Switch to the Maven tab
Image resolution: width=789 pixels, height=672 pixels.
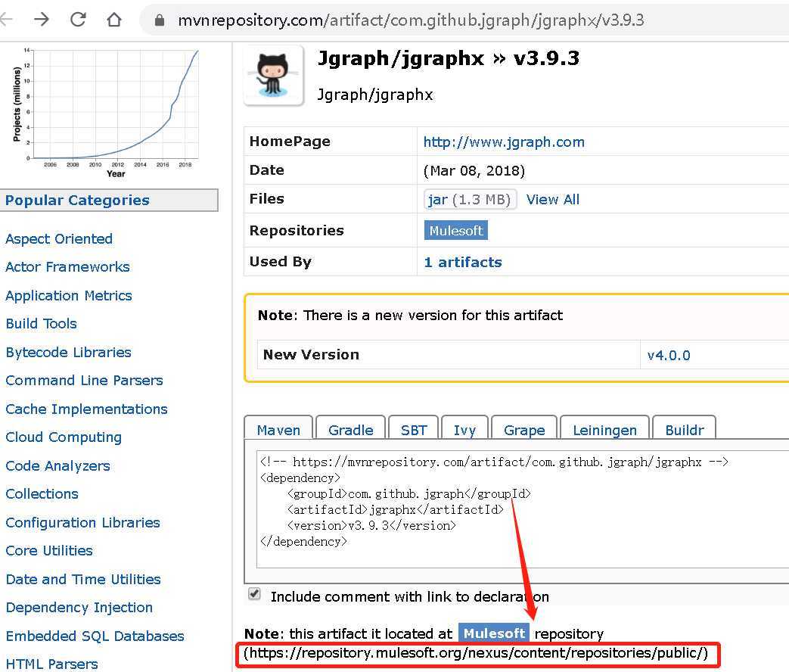[x=278, y=430]
